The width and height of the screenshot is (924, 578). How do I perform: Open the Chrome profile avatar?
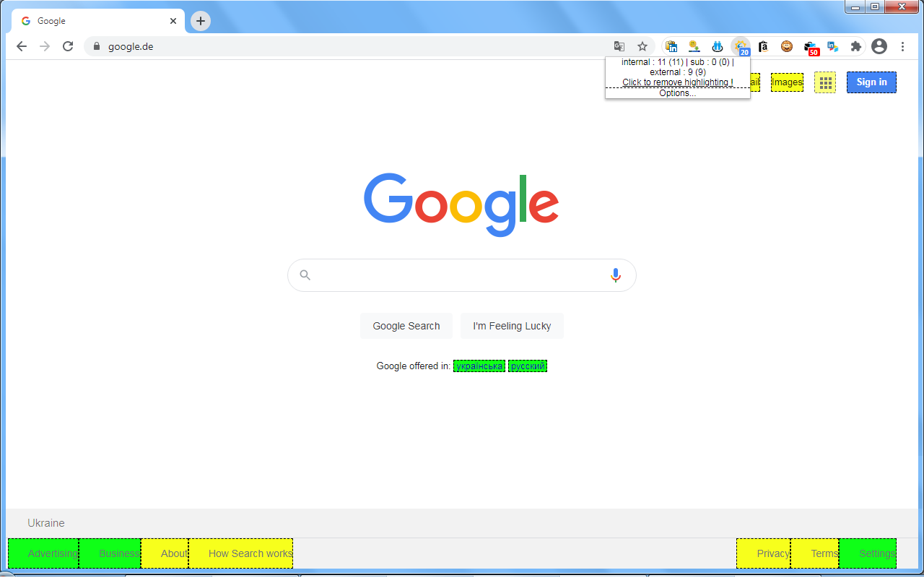point(879,46)
